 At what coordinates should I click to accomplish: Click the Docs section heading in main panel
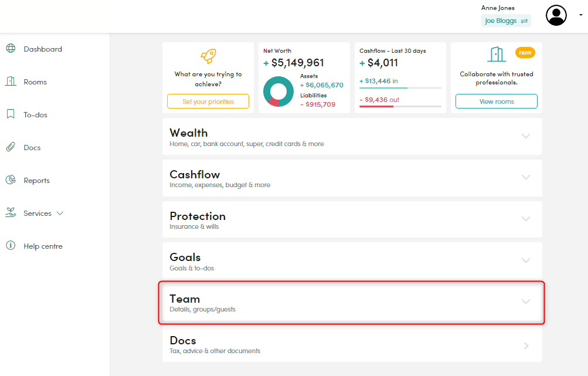pyautogui.click(x=183, y=340)
